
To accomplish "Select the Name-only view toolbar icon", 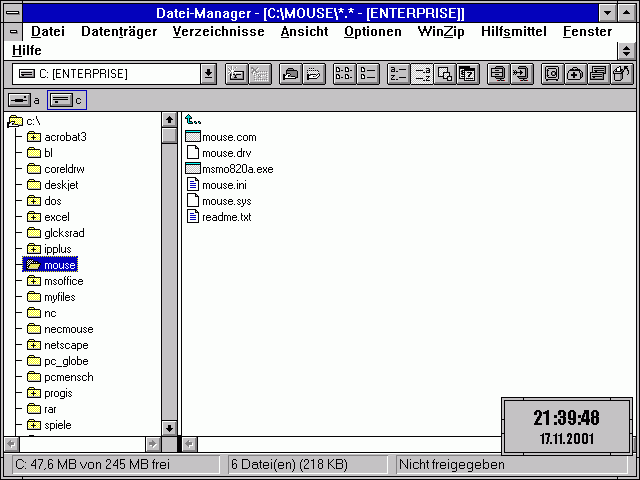I will coord(344,73).
